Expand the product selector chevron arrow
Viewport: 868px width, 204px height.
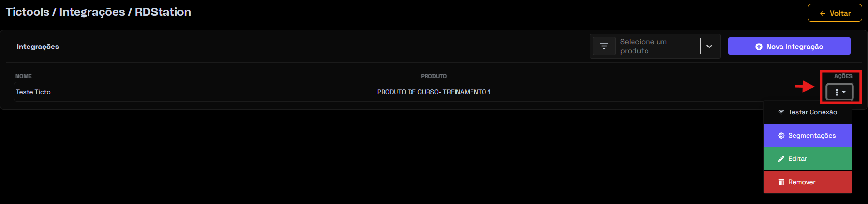pyautogui.click(x=709, y=46)
